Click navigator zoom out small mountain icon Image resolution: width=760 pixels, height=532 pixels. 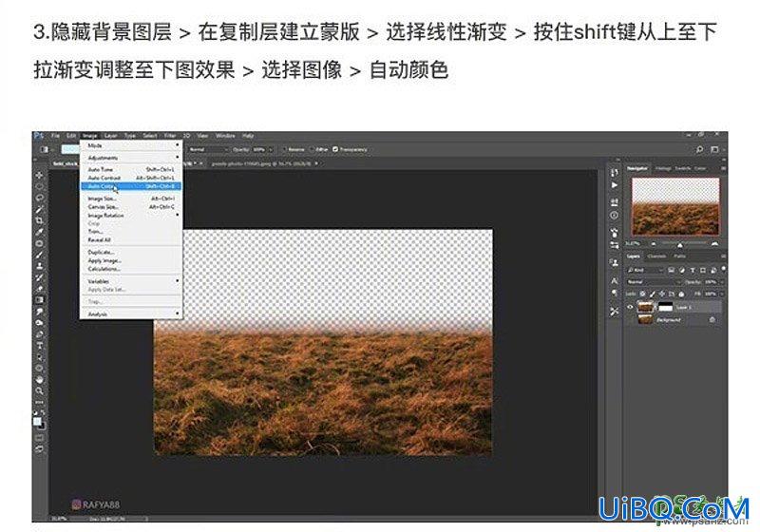click(x=654, y=244)
